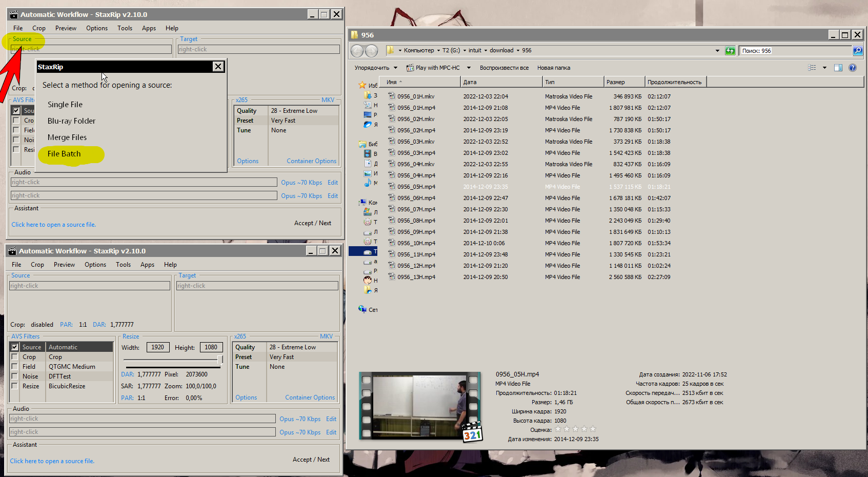Select Blu-ray Folder in the source method list
Image resolution: width=868 pixels, height=477 pixels.
click(71, 121)
